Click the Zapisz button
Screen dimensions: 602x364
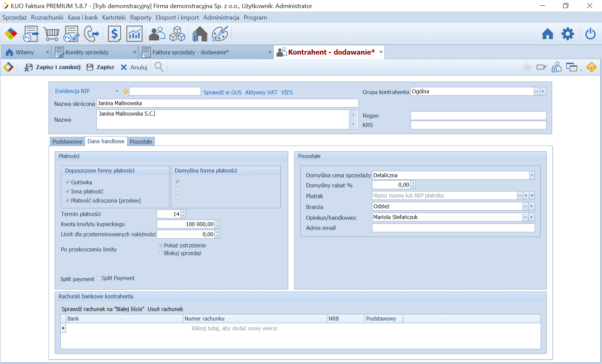point(100,67)
